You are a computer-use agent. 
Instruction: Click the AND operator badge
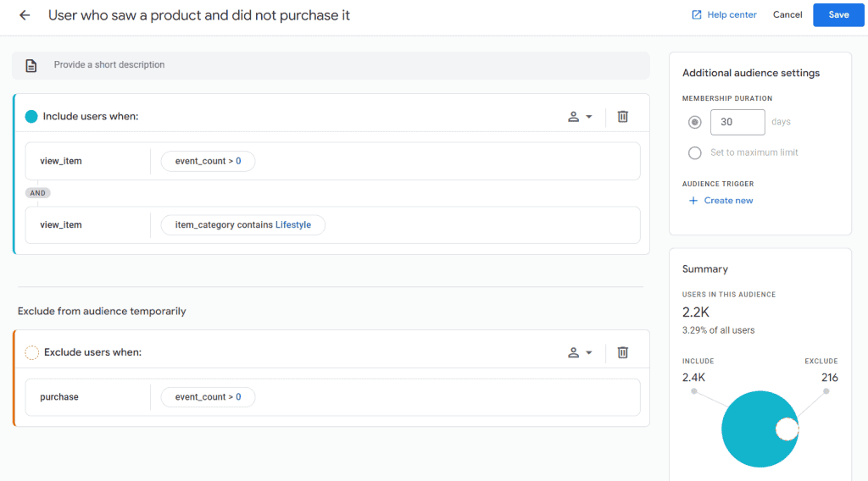[x=37, y=193]
